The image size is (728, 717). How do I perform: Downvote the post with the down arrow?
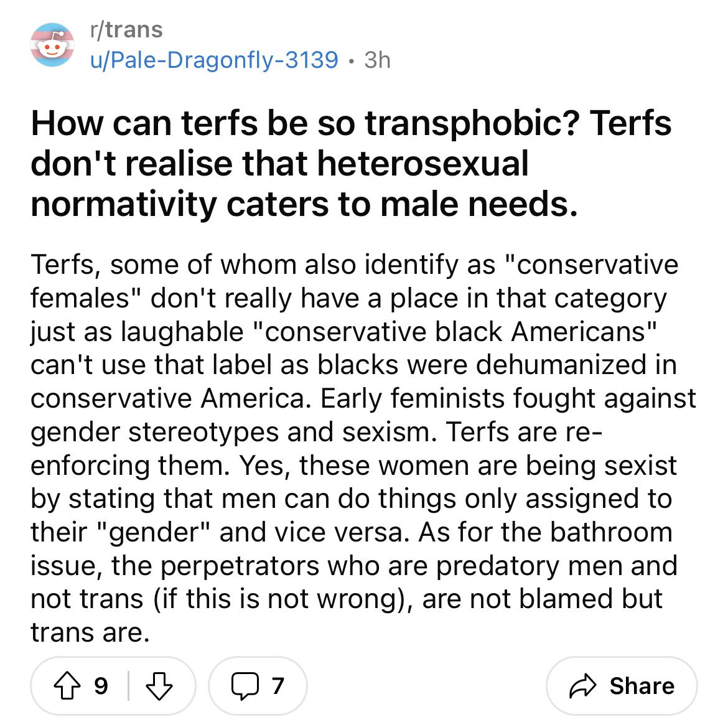pos(159,685)
